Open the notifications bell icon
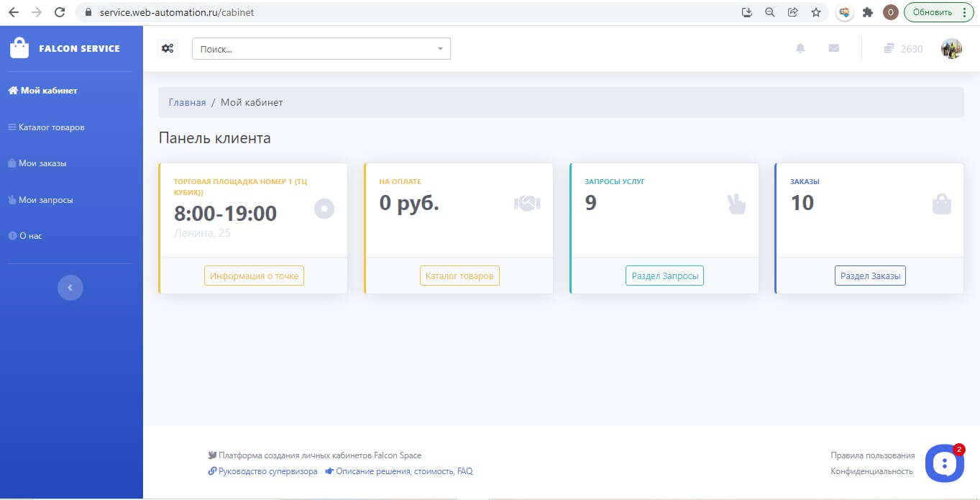This screenshot has height=500, width=980. 800,48
